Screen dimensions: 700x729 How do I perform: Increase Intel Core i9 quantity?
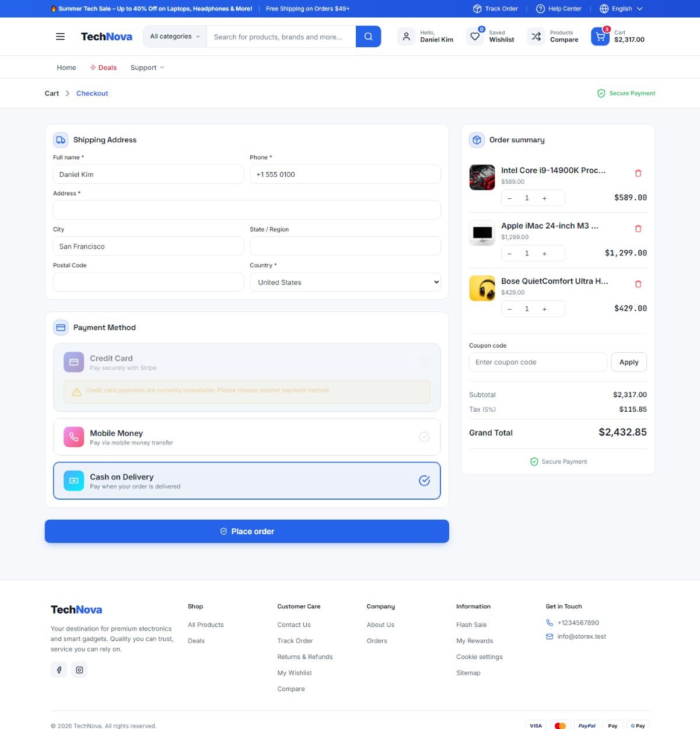pyautogui.click(x=544, y=198)
